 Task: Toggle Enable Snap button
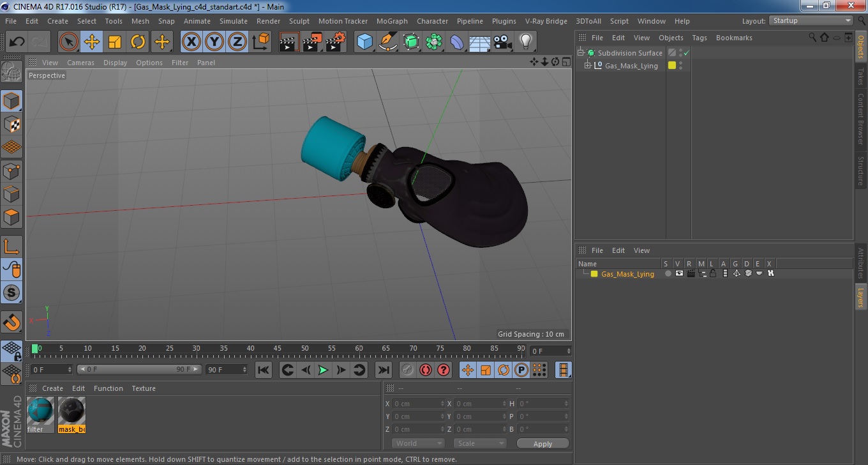[11, 293]
